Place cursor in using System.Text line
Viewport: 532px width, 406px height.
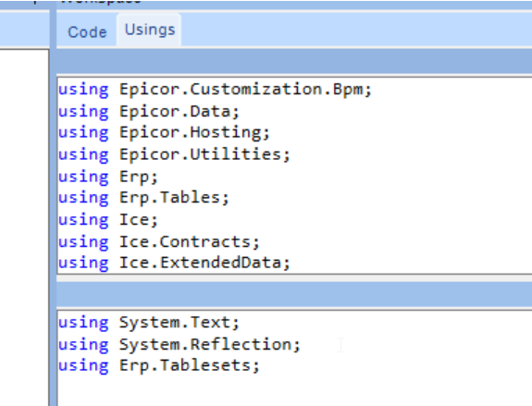(149, 322)
